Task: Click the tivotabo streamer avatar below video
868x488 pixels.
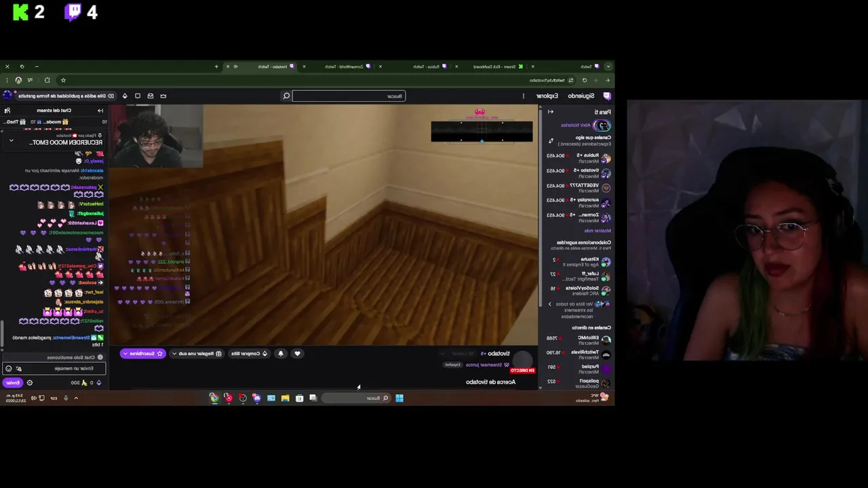Action: [522, 359]
